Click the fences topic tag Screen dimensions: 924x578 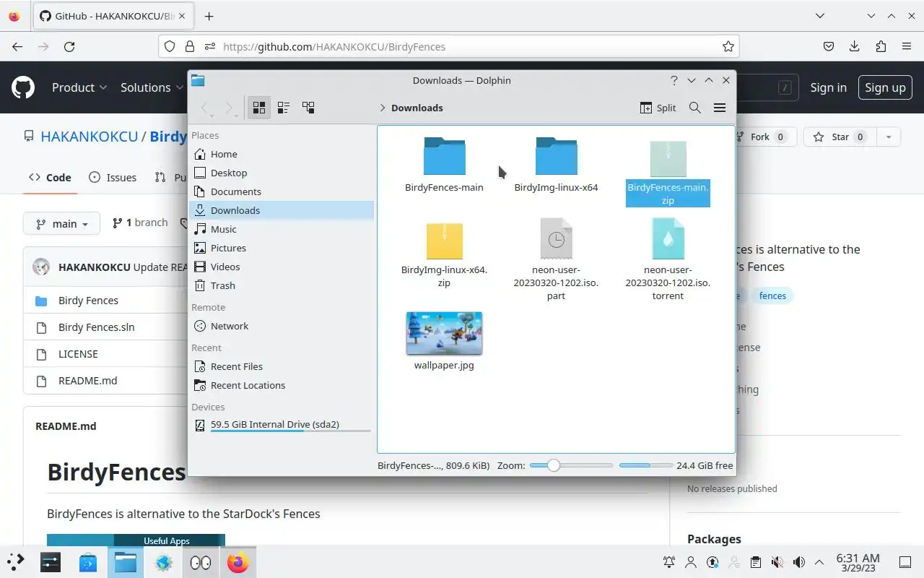(x=772, y=296)
